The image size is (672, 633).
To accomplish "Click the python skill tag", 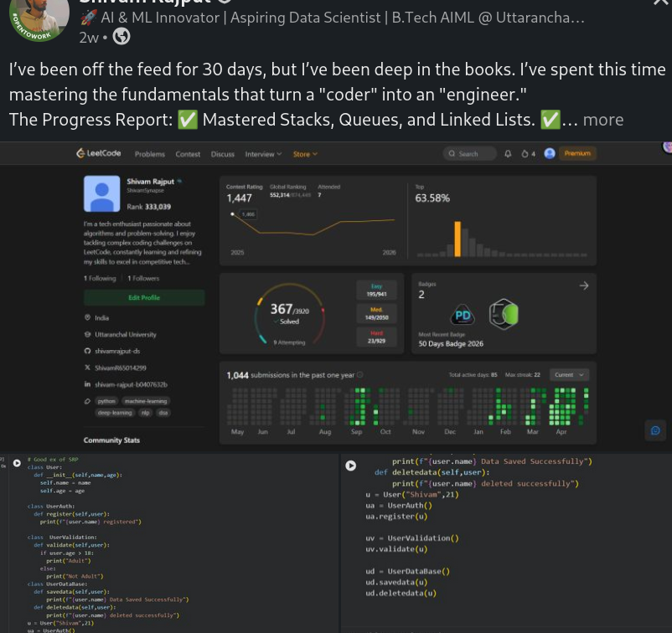I will (106, 401).
